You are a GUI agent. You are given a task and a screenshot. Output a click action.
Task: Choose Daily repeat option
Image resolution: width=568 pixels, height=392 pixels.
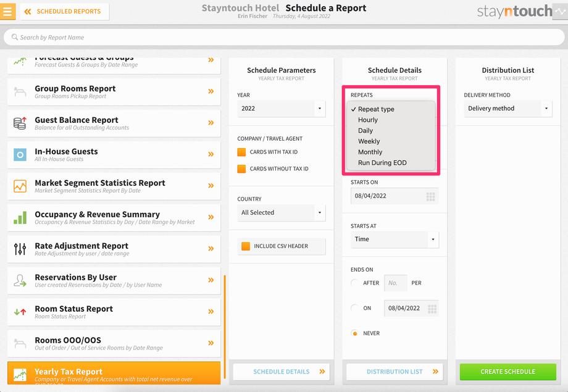pyautogui.click(x=365, y=131)
